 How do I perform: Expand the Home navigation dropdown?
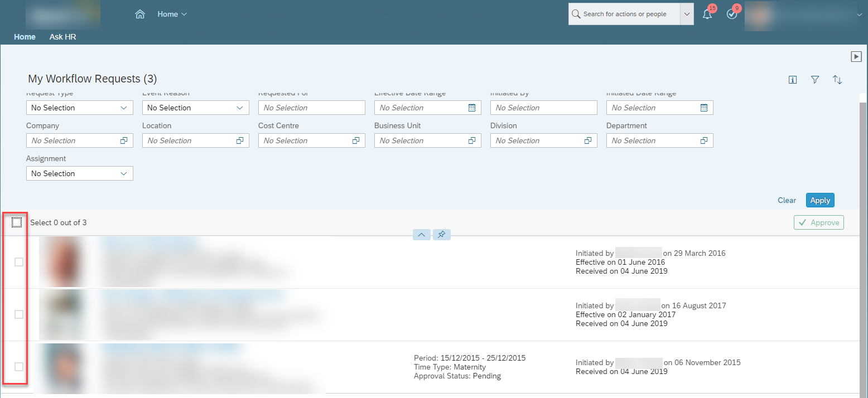pos(172,14)
